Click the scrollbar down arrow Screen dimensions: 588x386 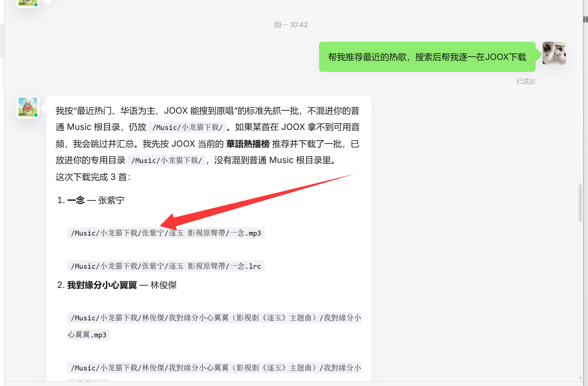580,378
